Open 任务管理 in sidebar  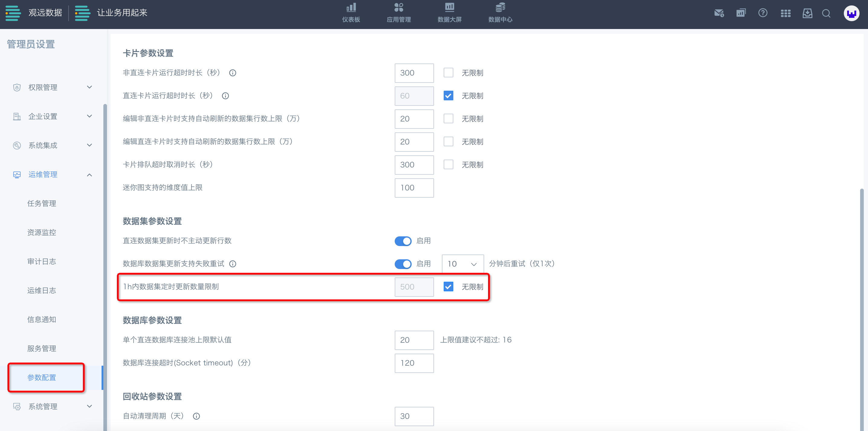point(42,203)
